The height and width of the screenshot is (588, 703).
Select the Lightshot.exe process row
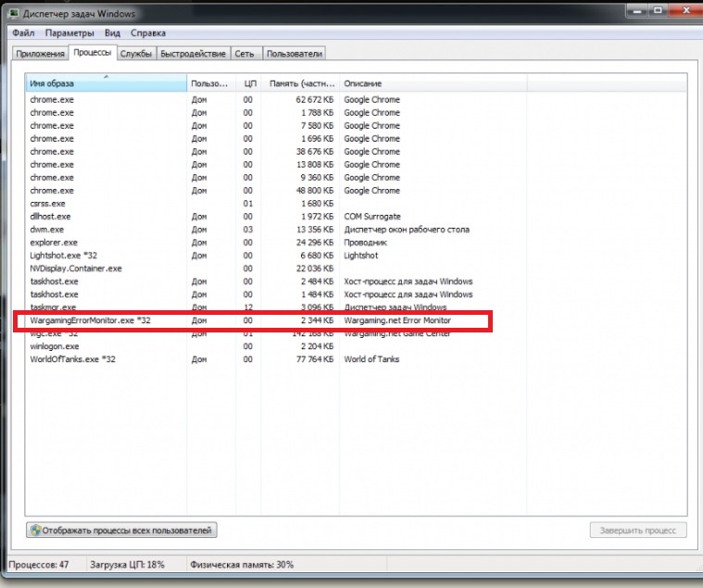(356, 256)
